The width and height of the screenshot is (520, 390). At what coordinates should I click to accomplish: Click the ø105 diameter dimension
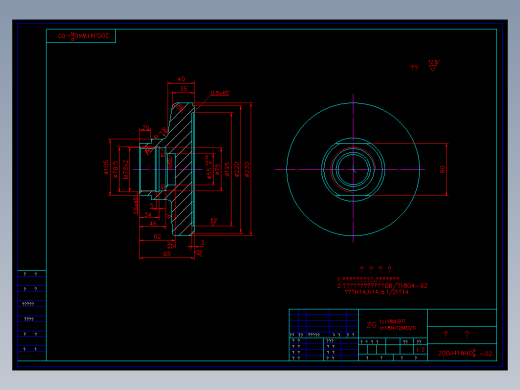(106, 167)
